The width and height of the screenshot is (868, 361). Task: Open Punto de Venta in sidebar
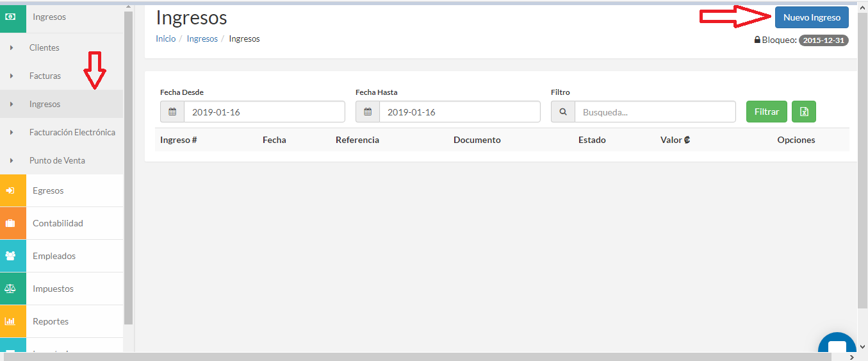[x=57, y=160]
